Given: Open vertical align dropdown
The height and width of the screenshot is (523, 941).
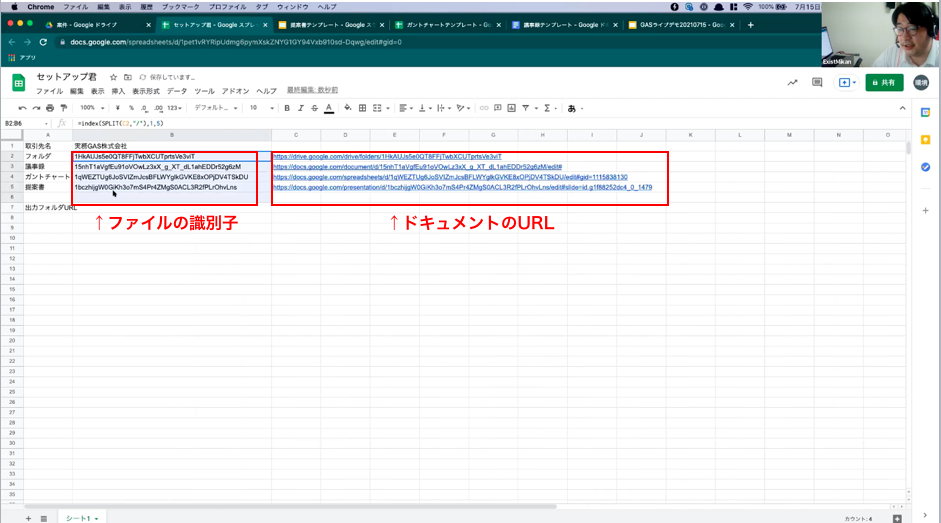Looking at the screenshot, I should [x=425, y=108].
